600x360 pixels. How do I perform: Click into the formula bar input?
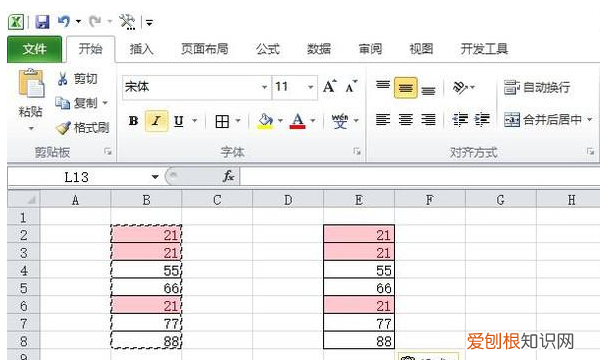click(x=419, y=177)
